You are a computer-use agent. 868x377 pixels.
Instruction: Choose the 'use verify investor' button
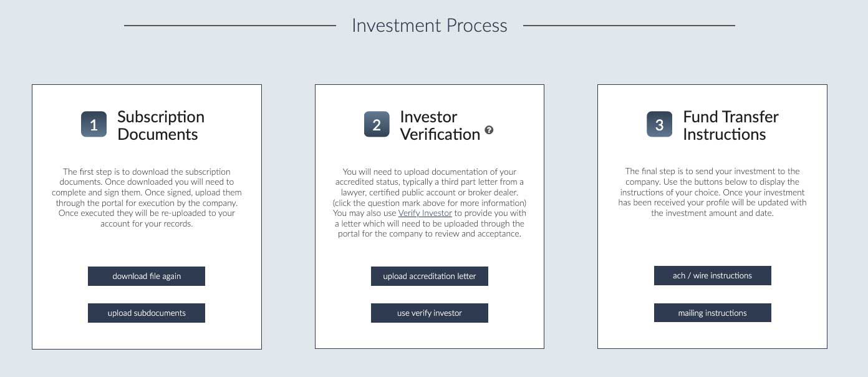(x=430, y=313)
